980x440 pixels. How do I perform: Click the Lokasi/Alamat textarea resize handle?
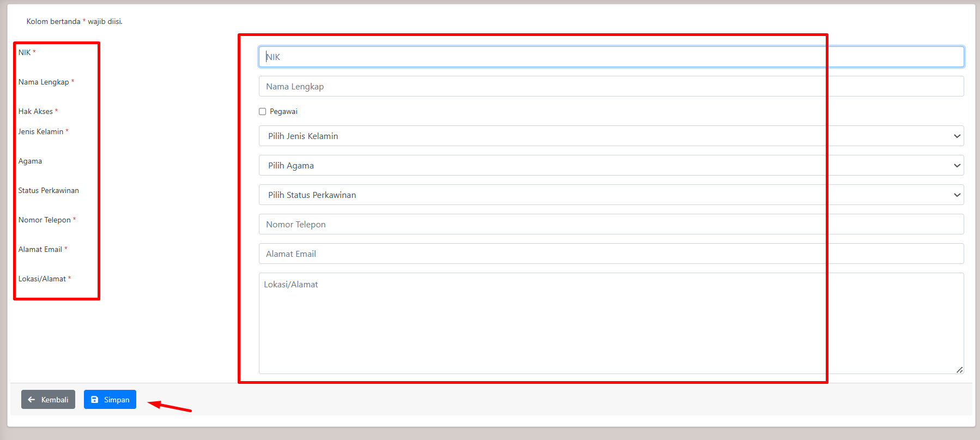[x=959, y=370]
